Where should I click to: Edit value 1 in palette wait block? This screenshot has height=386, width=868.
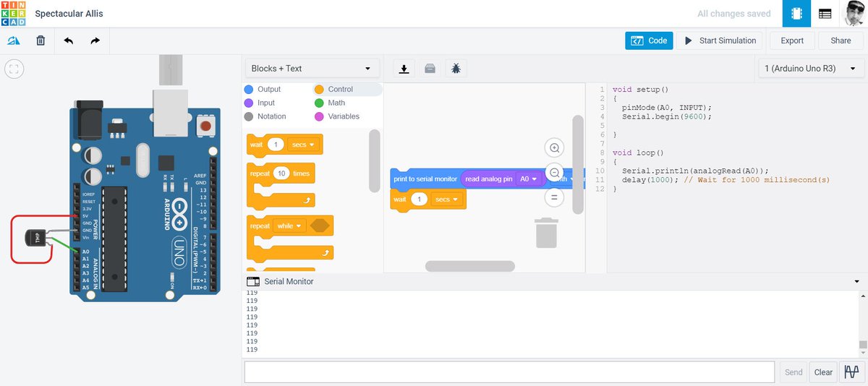click(275, 145)
